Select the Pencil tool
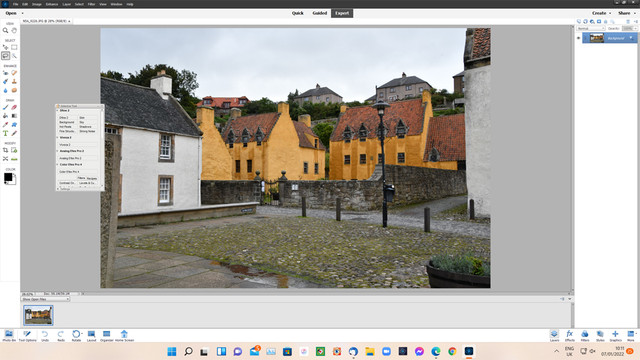The image size is (640, 360). point(14,133)
